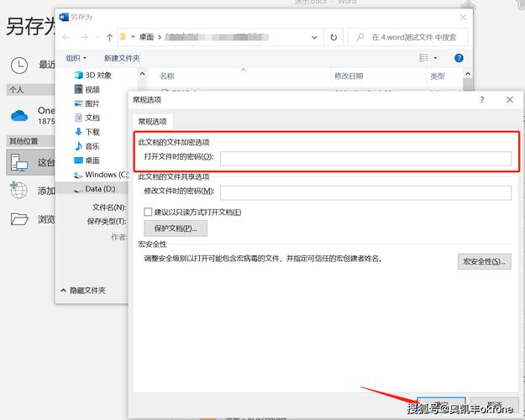Open the help icon in Save As dialog

459,58
